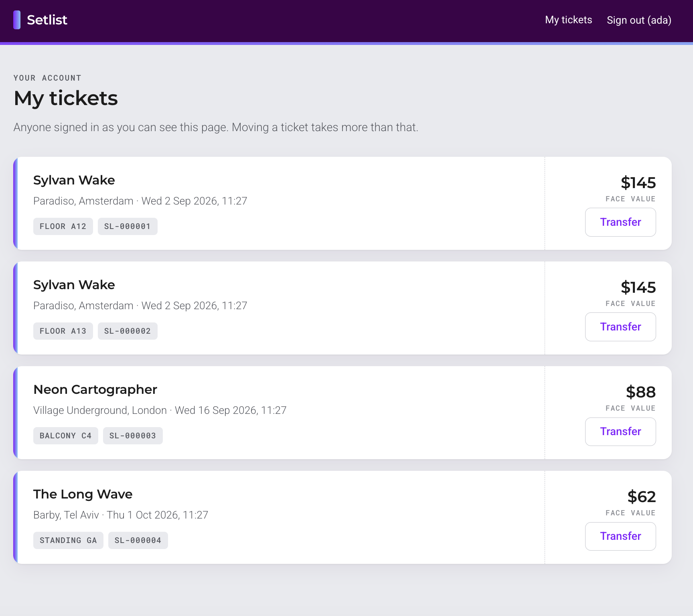Select the SL-000004 ticket number
Viewport: 693px width, 616px height.
(x=138, y=541)
